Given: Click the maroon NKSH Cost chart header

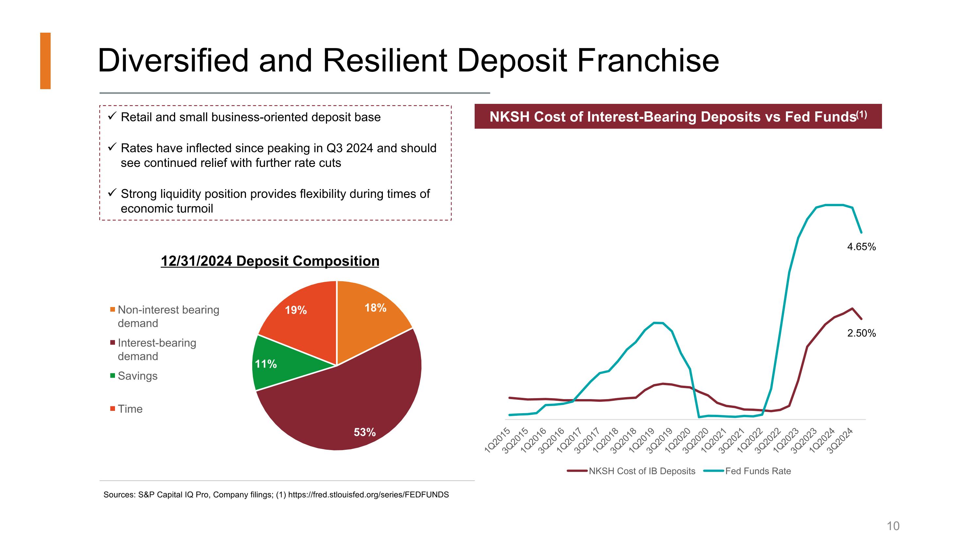Looking at the screenshot, I should coord(678,116).
